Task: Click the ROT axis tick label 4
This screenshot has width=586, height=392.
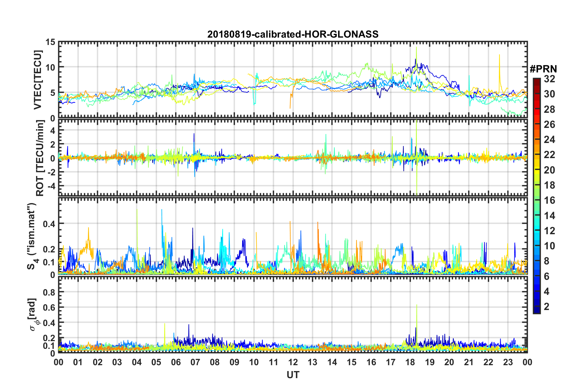Action: (x=53, y=131)
